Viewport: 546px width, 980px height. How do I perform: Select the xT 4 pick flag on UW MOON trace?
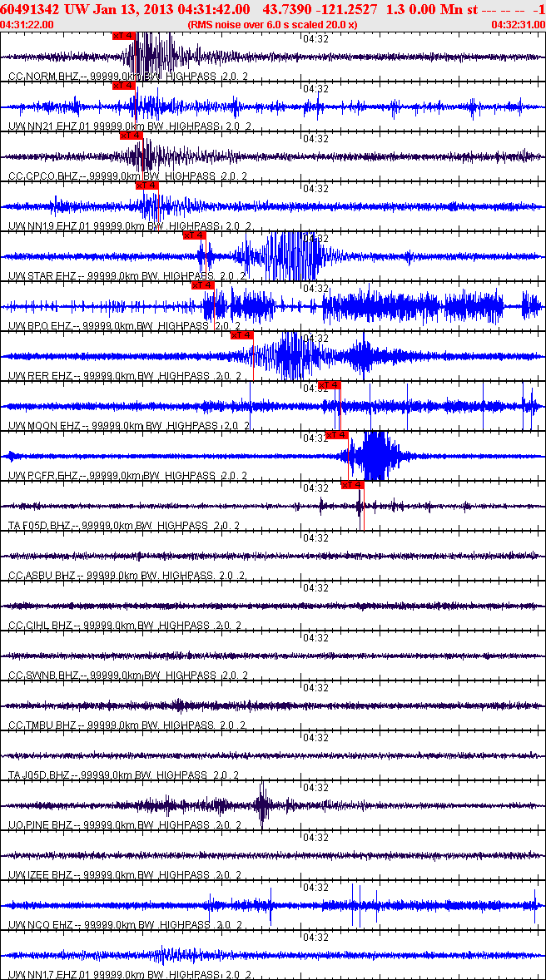coord(329,385)
